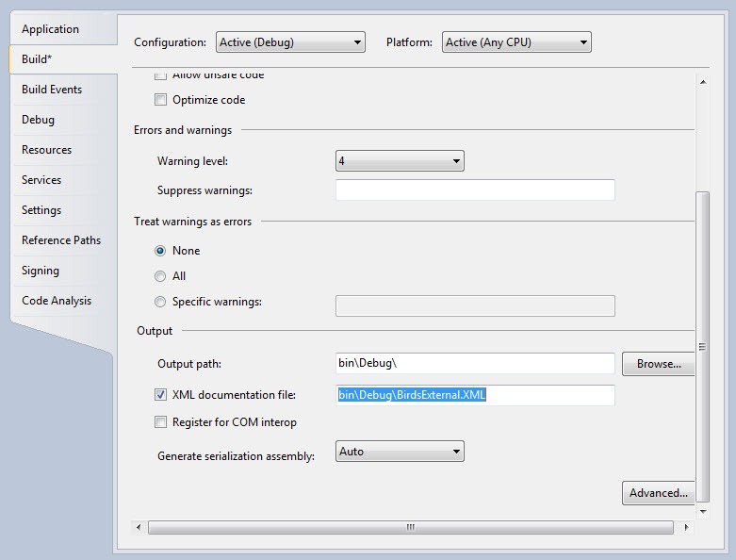Enable the Optimize code checkbox
Image resolution: width=736 pixels, height=560 pixels.
[x=160, y=100]
